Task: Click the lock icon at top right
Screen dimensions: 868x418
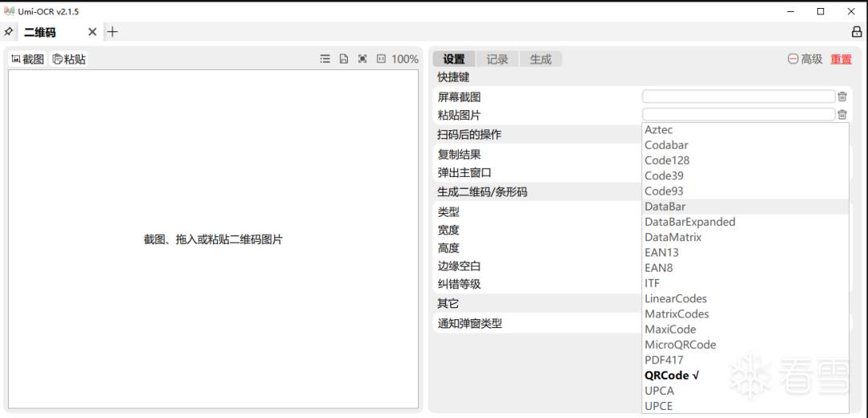Action: [x=857, y=32]
